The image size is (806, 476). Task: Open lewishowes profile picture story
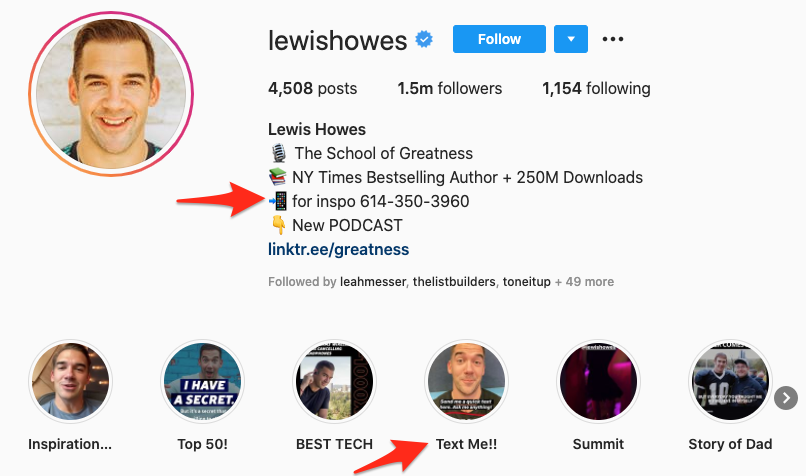click(111, 94)
